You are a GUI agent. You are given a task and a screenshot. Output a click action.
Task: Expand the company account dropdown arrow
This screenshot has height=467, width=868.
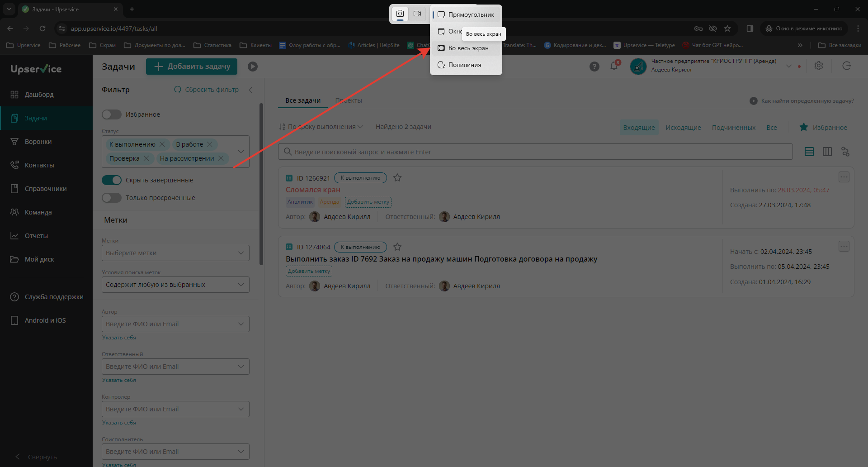[789, 66]
